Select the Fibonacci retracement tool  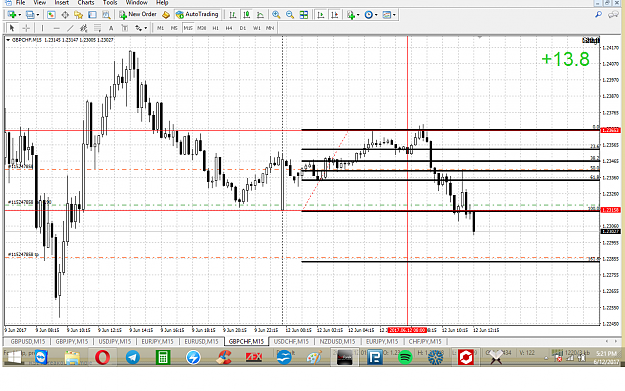click(x=97, y=28)
